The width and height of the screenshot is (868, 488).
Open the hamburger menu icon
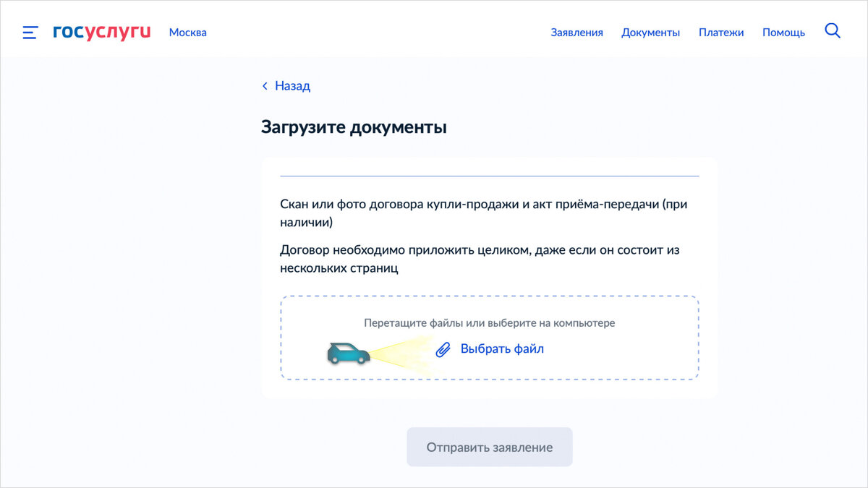click(29, 32)
